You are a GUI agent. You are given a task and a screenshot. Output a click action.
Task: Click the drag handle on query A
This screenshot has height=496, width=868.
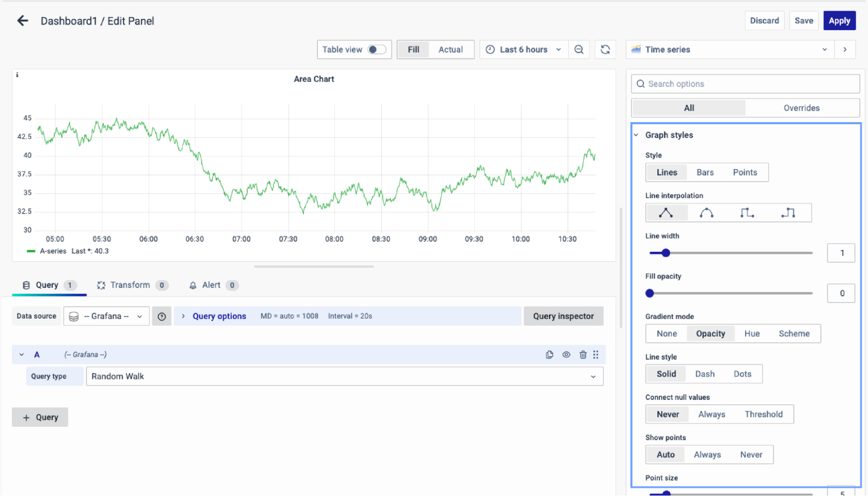596,354
